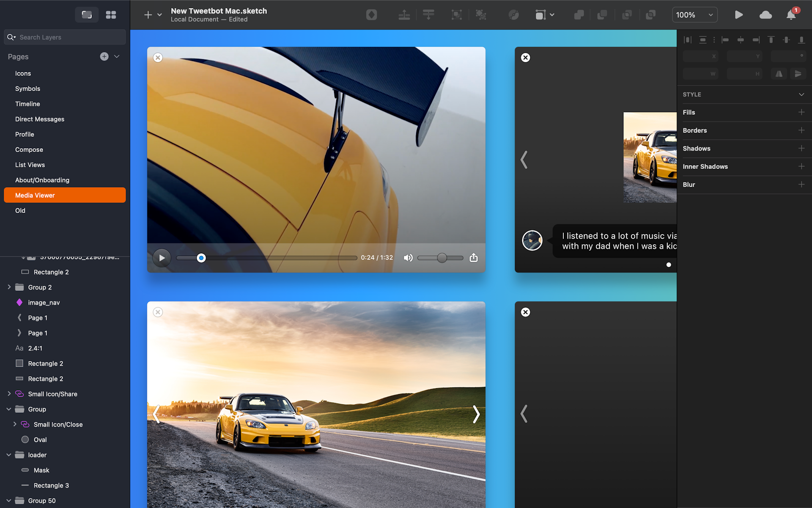
Task: Select the horizontal flip icon in Inspector
Action: (779, 74)
